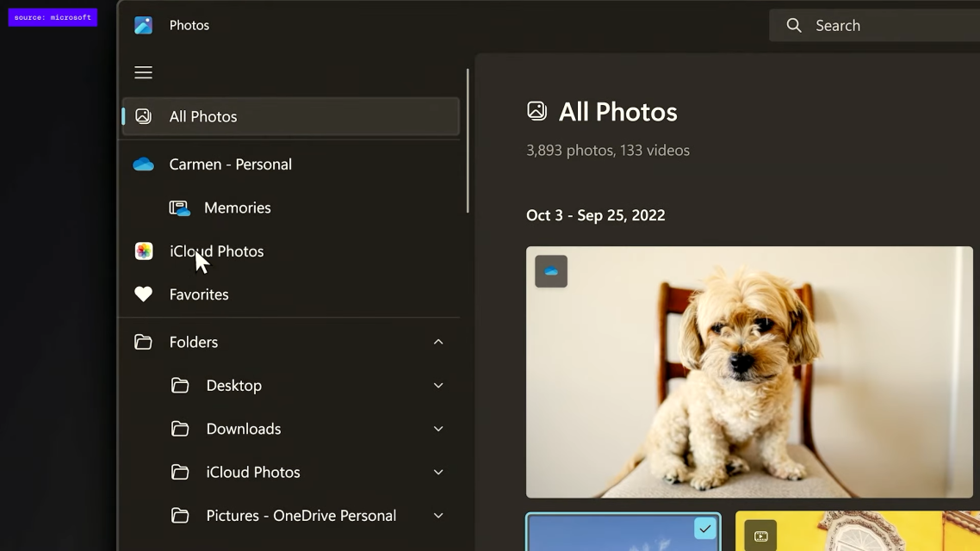Collapse the Folders section chevron
Screen dimensions: 980x551
(x=438, y=342)
